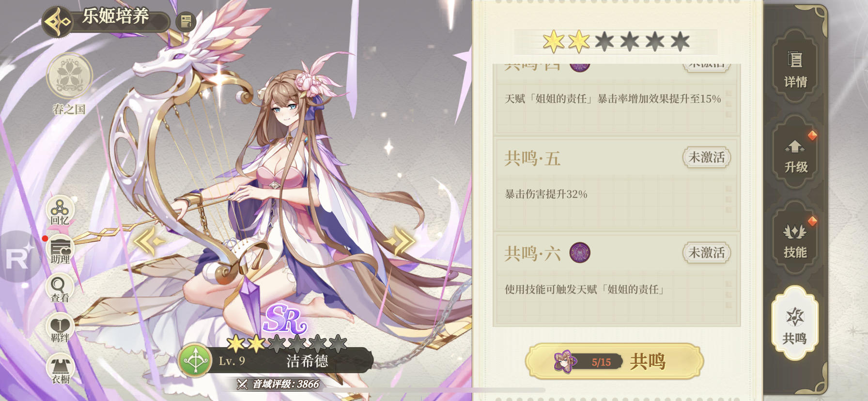Tap the 查看 magnifier icon

coord(60,289)
